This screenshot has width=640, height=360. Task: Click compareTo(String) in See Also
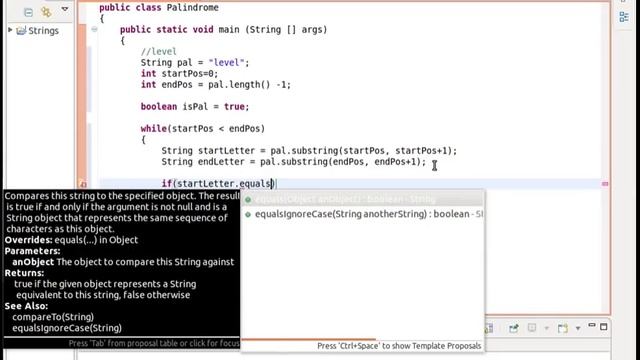(x=53, y=317)
